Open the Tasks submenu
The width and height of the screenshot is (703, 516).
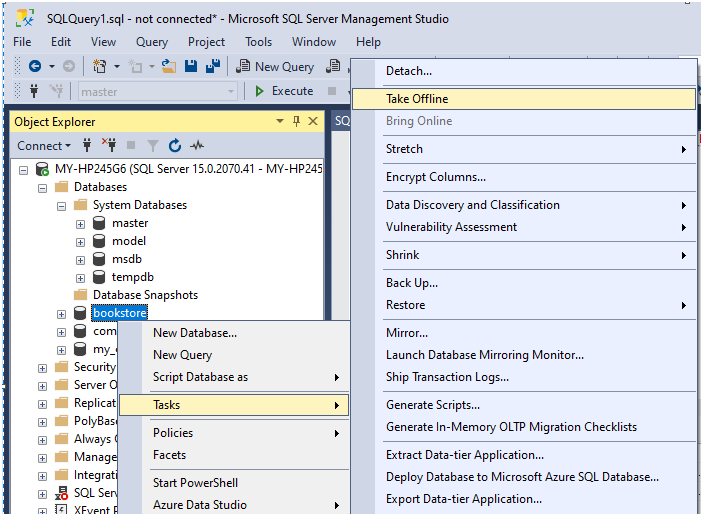[x=234, y=405]
